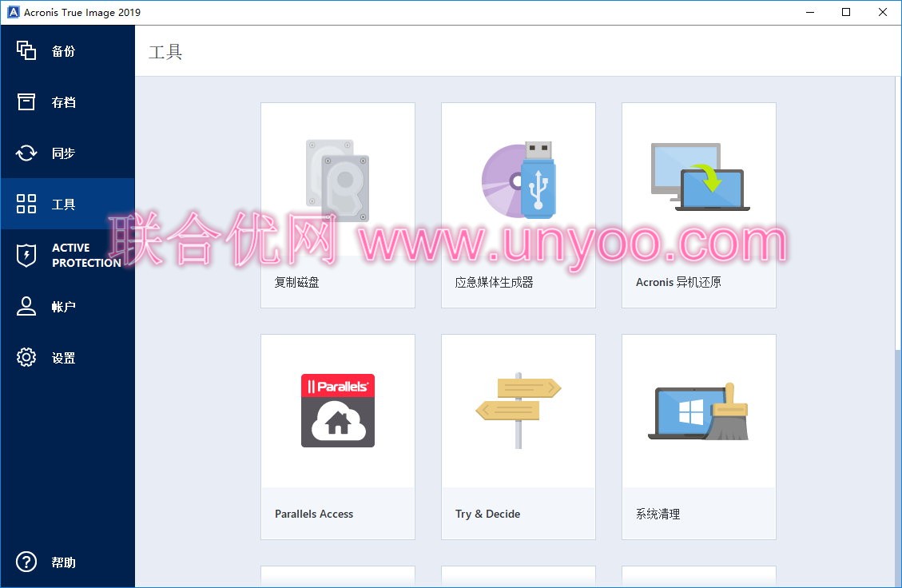The height and width of the screenshot is (588, 902).
Task: Click the Rescue Media USB disc icon
Action: tap(519, 180)
